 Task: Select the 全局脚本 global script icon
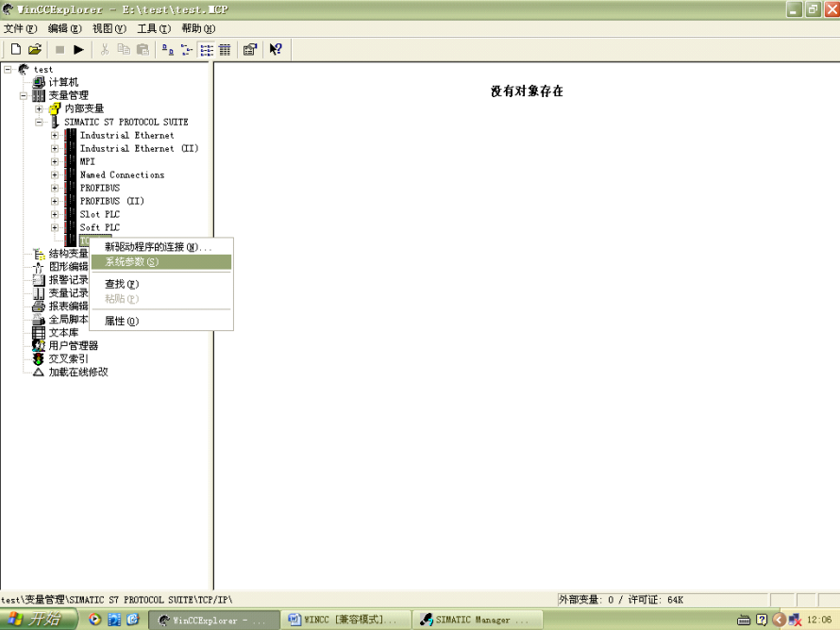pos(39,320)
